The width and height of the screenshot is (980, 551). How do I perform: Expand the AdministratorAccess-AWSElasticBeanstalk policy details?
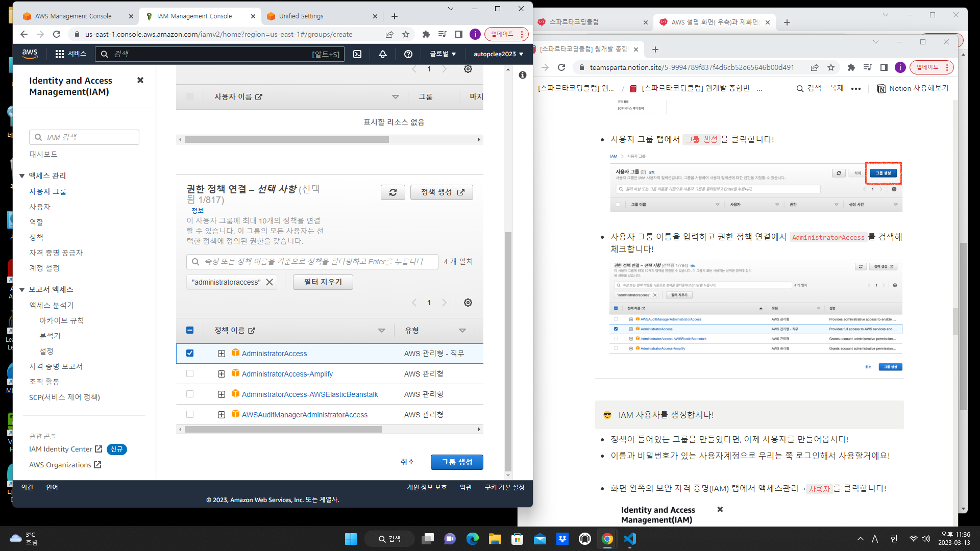pyautogui.click(x=222, y=394)
